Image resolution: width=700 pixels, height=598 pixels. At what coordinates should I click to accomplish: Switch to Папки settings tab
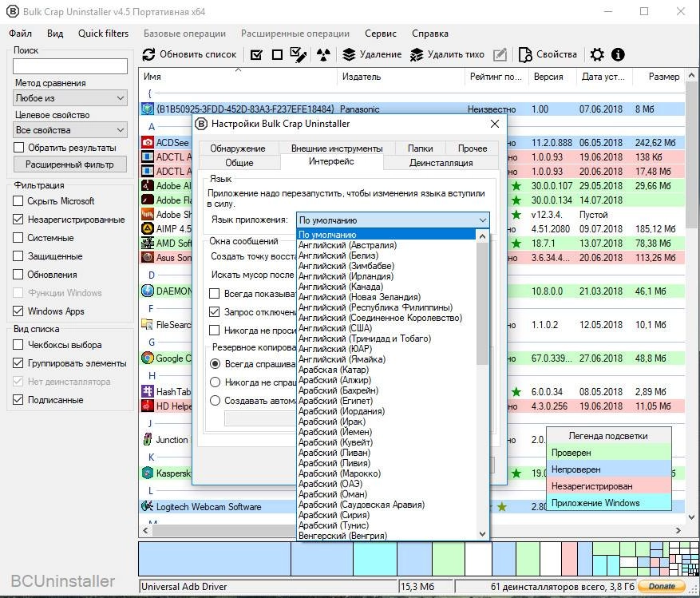click(420, 149)
